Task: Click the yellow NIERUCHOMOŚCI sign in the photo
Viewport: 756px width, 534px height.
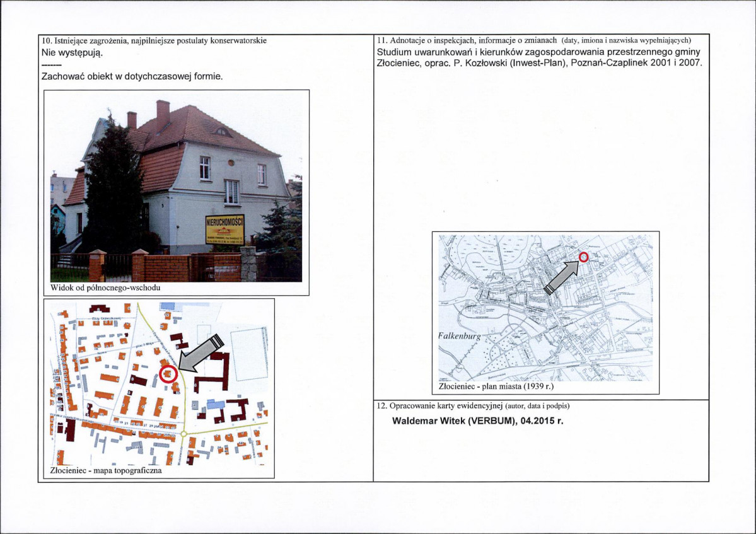Action: (224, 229)
